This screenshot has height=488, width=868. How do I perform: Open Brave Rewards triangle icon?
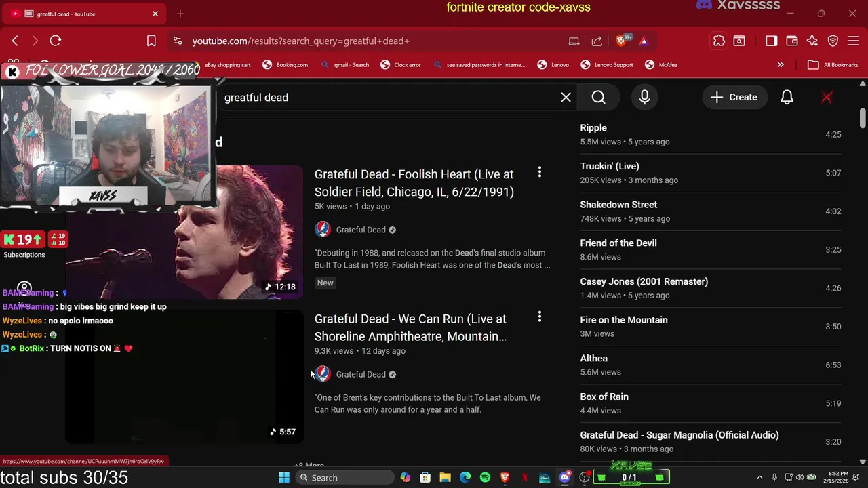tap(644, 41)
